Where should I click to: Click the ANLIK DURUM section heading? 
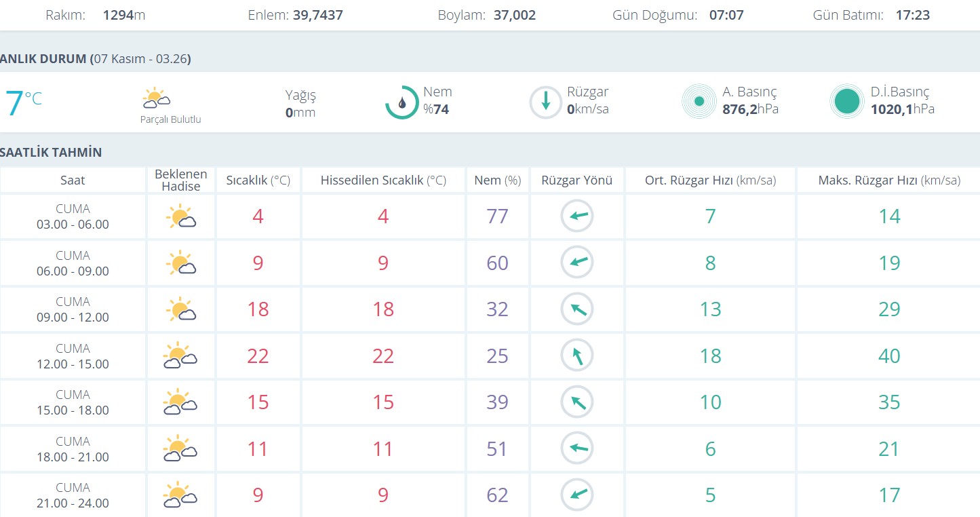[x=95, y=59]
